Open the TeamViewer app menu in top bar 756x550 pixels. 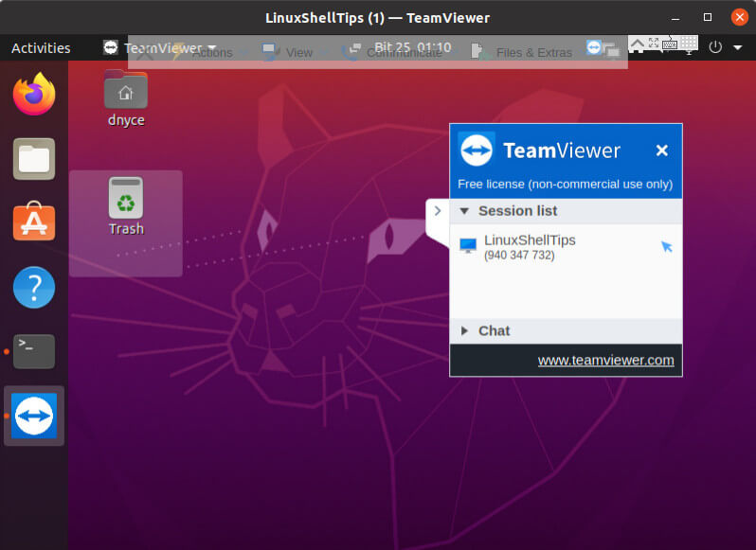click(x=159, y=48)
